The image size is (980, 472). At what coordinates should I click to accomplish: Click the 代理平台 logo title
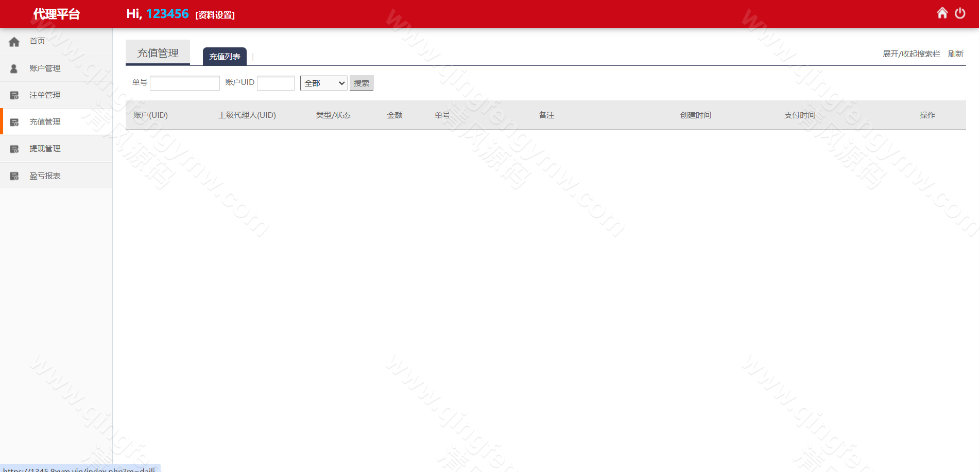click(57, 14)
